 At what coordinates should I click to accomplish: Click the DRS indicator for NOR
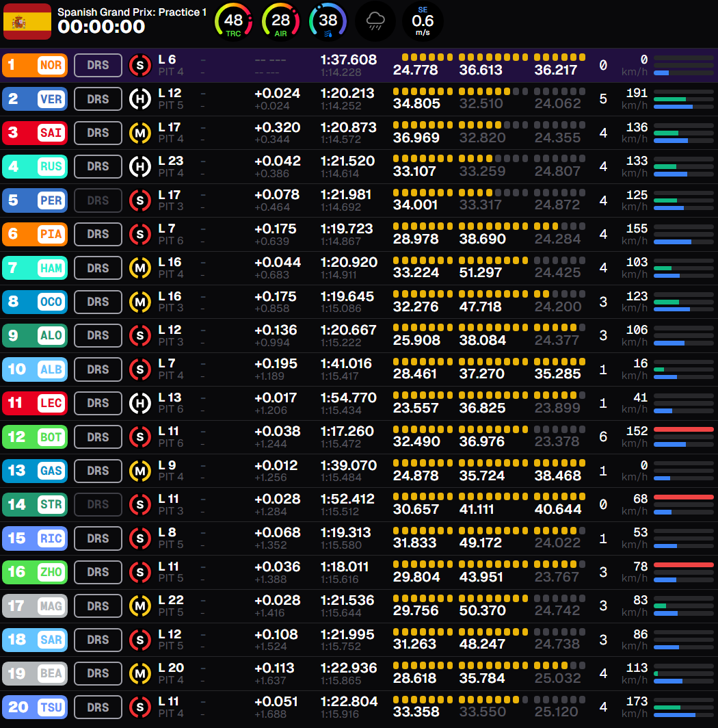click(x=98, y=65)
